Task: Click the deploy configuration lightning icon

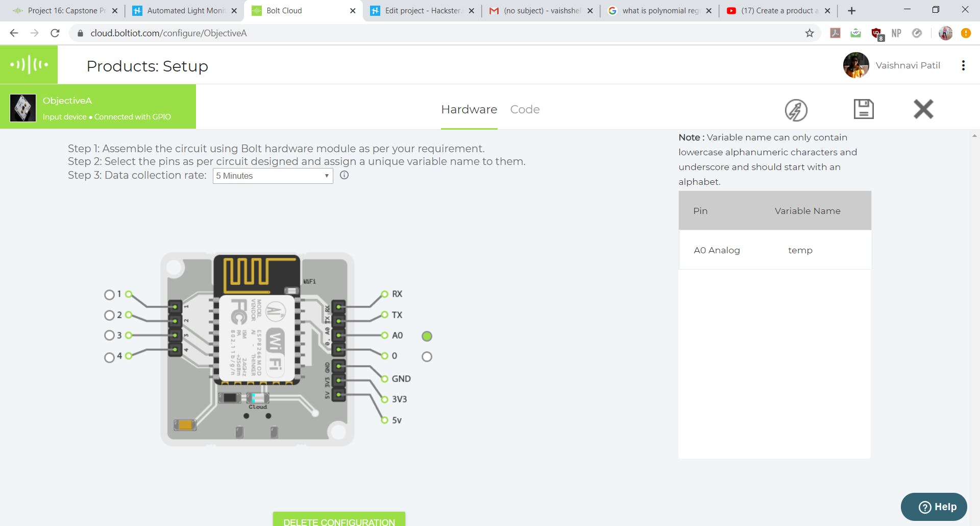Action: tap(796, 110)
